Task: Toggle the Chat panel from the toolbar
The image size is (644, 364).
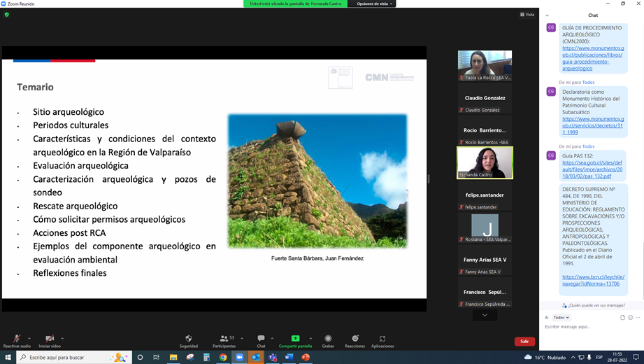Action: tap(261, 339)
